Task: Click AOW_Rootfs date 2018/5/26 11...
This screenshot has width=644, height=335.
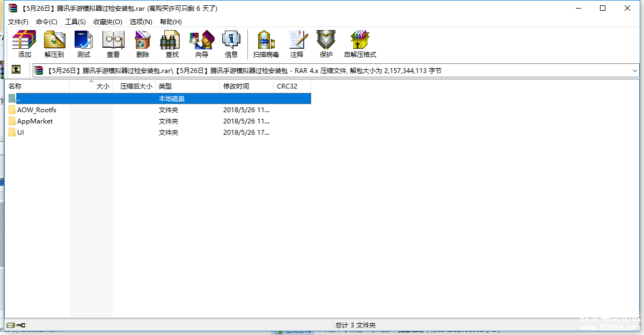Action: (x=246, y=110)
